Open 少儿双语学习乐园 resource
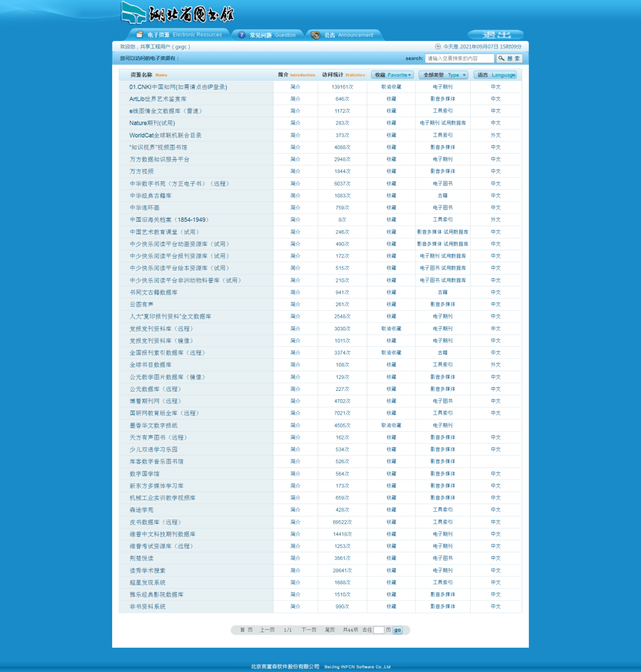641x672 pixels. point(153,450)
